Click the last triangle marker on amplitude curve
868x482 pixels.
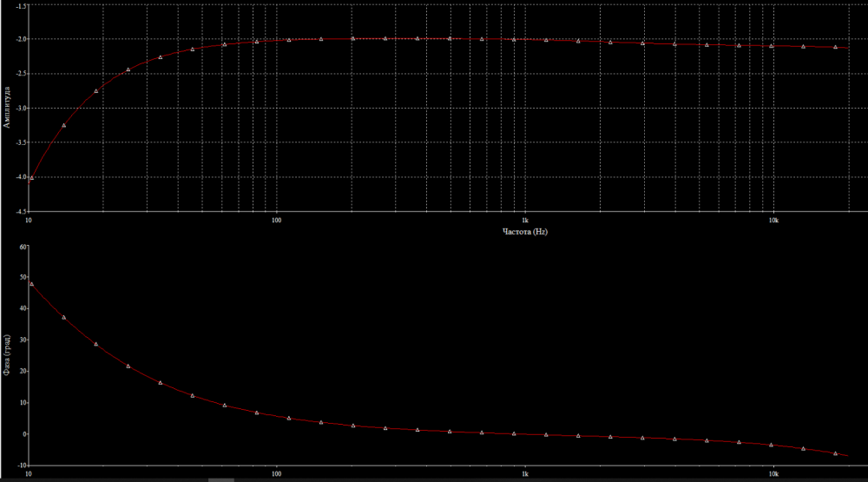tap(835, 47)
